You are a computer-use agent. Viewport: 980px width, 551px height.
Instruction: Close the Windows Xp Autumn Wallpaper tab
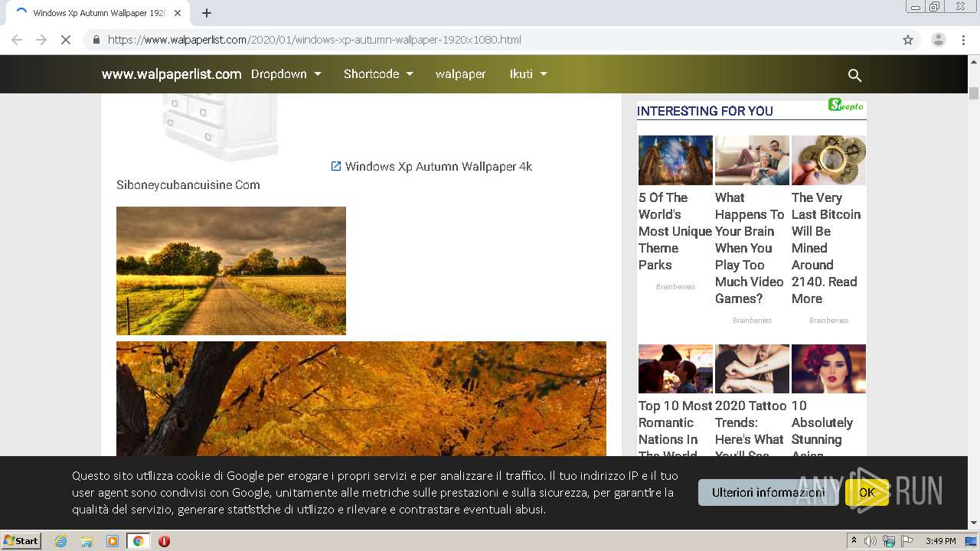coord(178,13)
